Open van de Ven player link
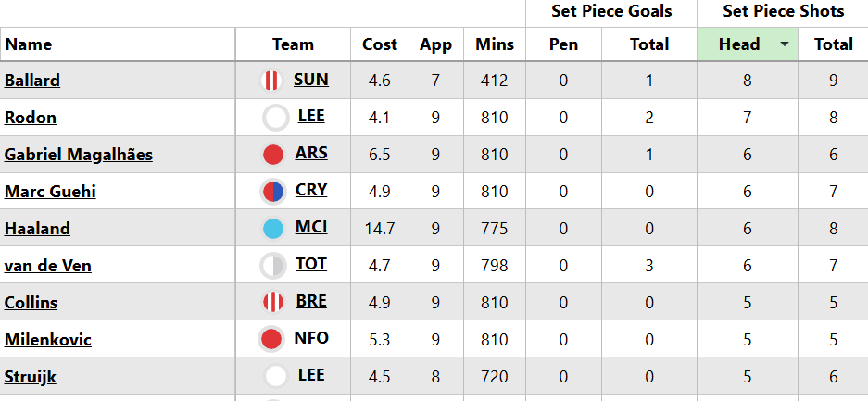The width and height of the screenshot is (868, 401). coord(48,266)
